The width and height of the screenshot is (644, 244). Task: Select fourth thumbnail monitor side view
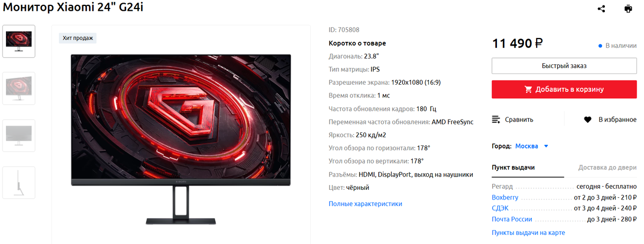click(x=19, y=183)
